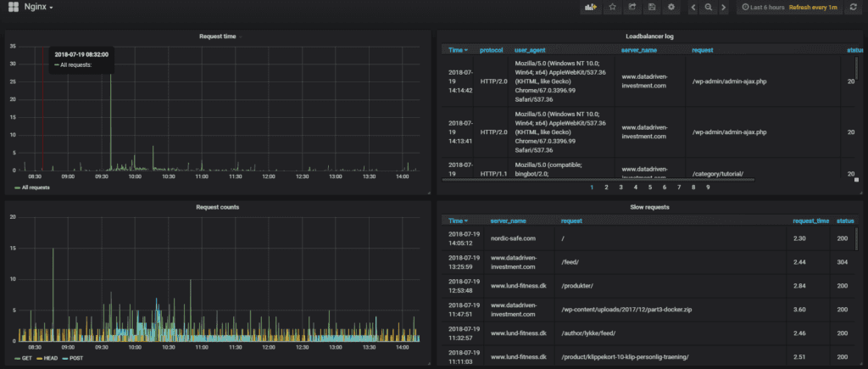Save dashboard with the floppy disk icon
868x369 pixels.
point(652,7)
